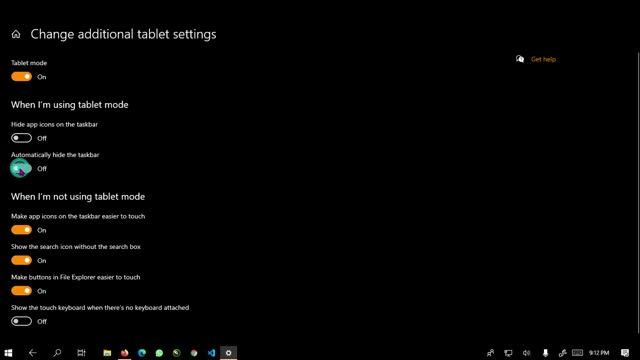Open Chrome from the taskbar
This screenshot has width=640, height=360.
[194, 353]
